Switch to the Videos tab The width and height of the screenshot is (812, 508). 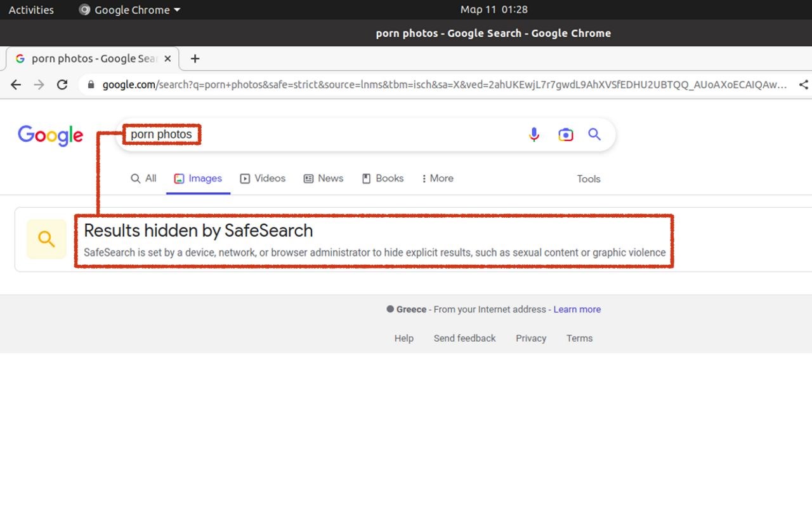click(263, 178)
